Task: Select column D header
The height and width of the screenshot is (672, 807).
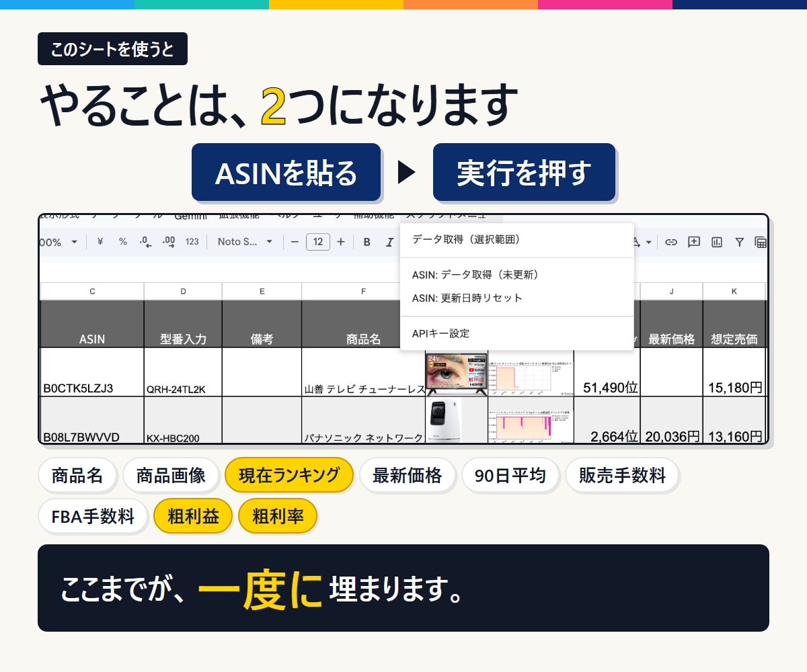Action: 183,291
